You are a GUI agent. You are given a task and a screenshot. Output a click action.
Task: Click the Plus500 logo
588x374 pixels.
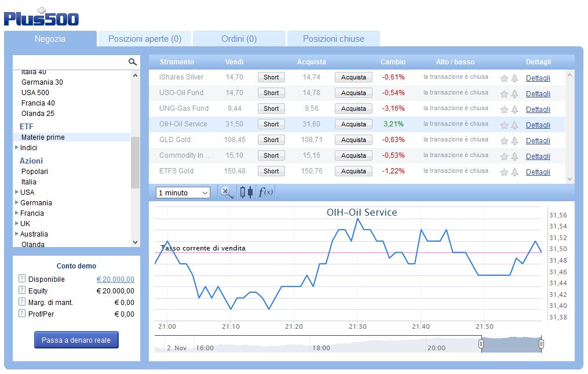pos(41,17)
